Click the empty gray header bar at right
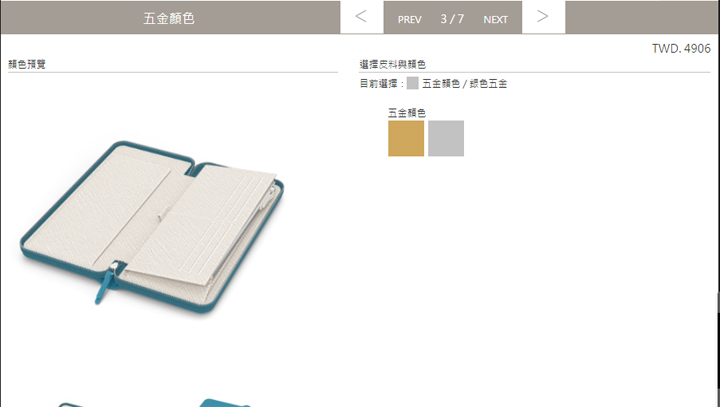The width and height of the screenshot is (720, 407). pyautogui.click(x=642, y=17)
